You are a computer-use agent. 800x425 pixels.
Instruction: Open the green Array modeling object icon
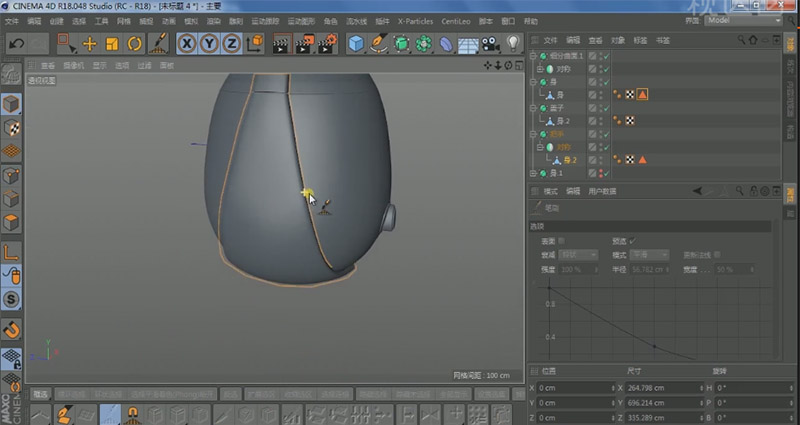423,44
